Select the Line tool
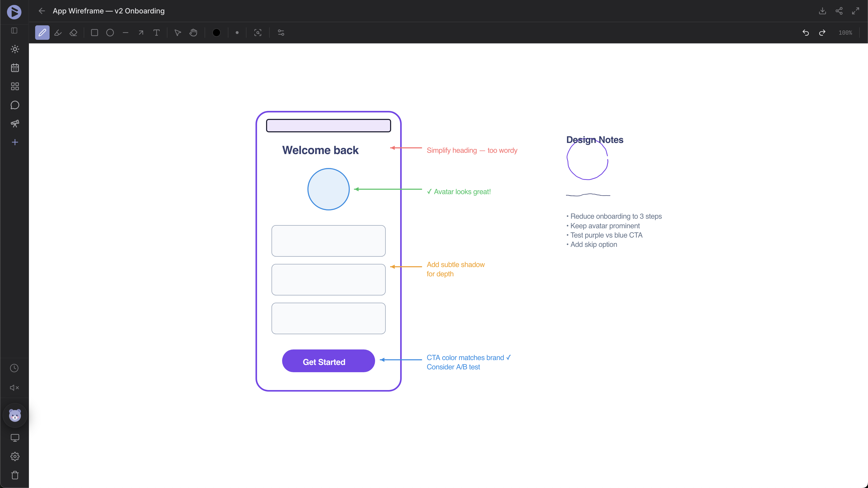This screenshot has width=868, height=488. 125,32
